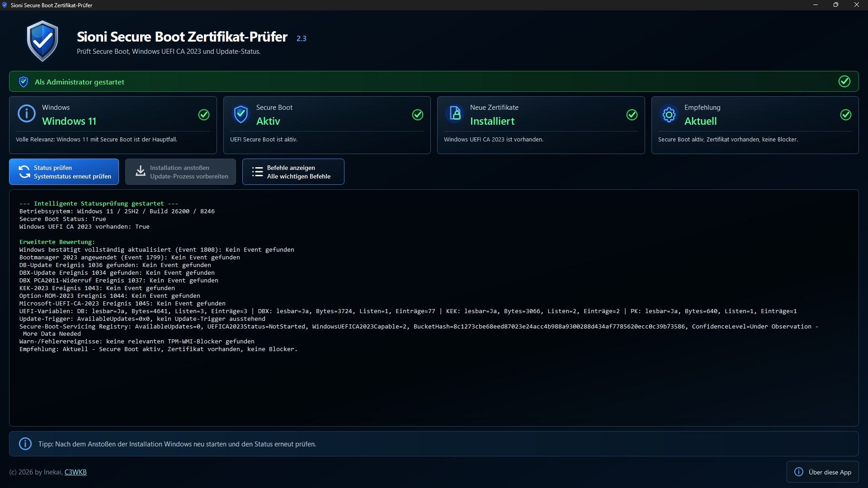Click the 'Installation anstoßen' button

coord(180,172)
